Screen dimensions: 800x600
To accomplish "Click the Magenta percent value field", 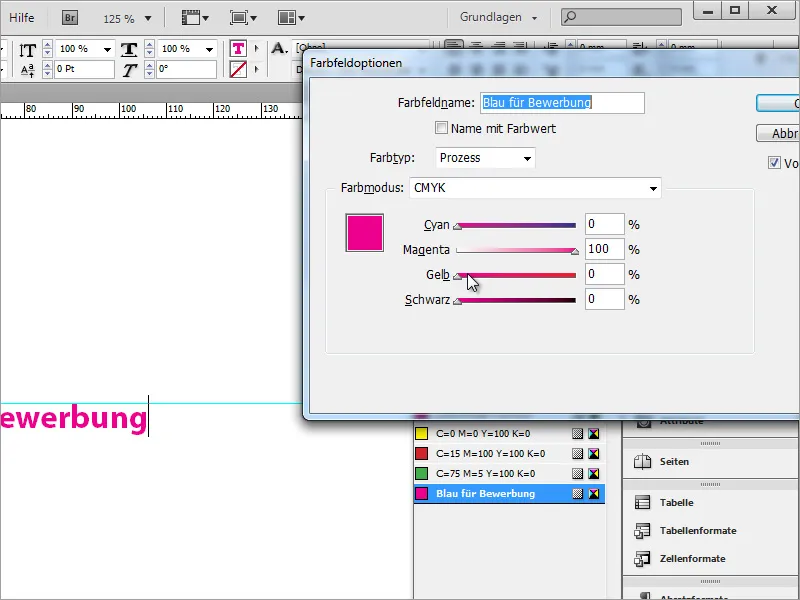I will [604, 249].
